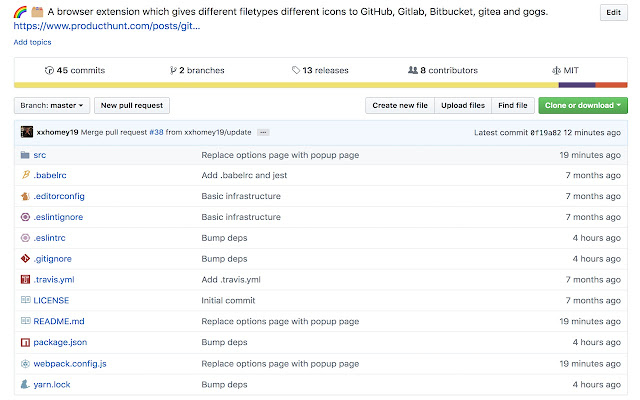This screenshot has height=400, width=640.
Task: Expand the commit message ellipsis
Action: [263, 132]
